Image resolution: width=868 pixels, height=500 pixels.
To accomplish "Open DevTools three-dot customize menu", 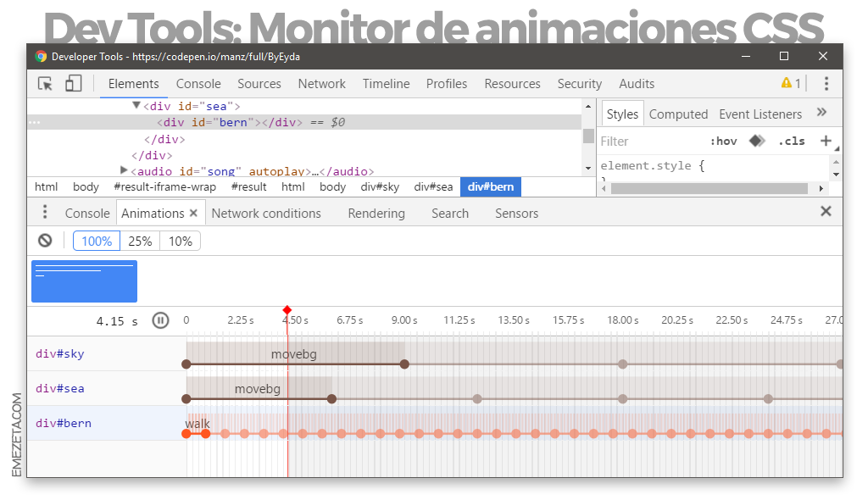I will (x=826, y=84).
